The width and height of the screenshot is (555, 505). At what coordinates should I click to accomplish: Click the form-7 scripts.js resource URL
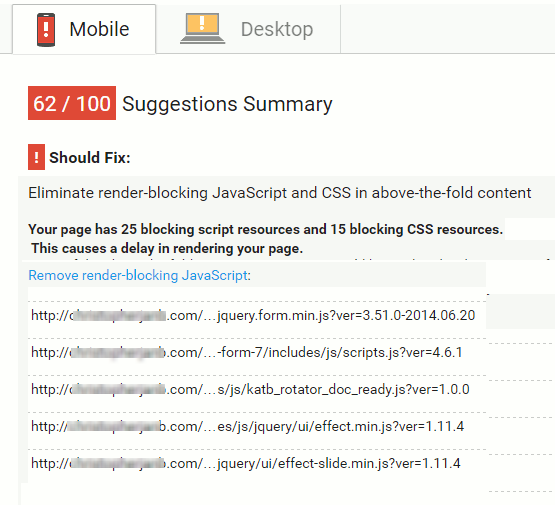[247, 352]
